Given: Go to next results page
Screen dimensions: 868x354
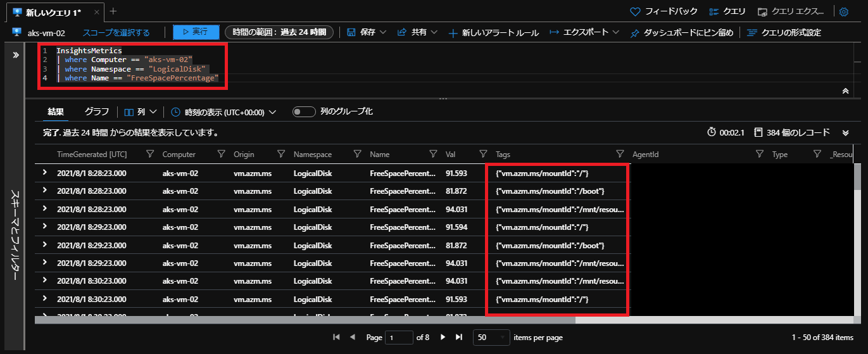Looking at the screenshot, I should pyautogui.click(x=443, y=338).
